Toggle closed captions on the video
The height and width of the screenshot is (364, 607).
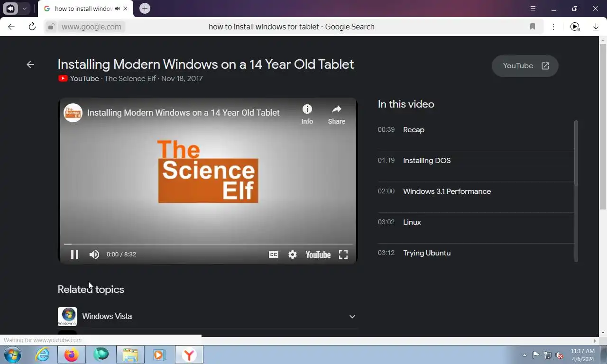coord(274,255)
